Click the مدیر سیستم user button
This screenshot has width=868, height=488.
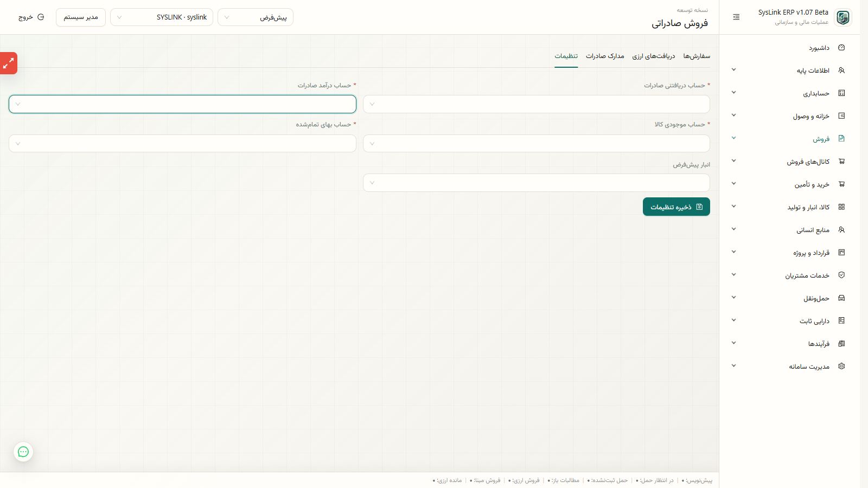point(81,17)
